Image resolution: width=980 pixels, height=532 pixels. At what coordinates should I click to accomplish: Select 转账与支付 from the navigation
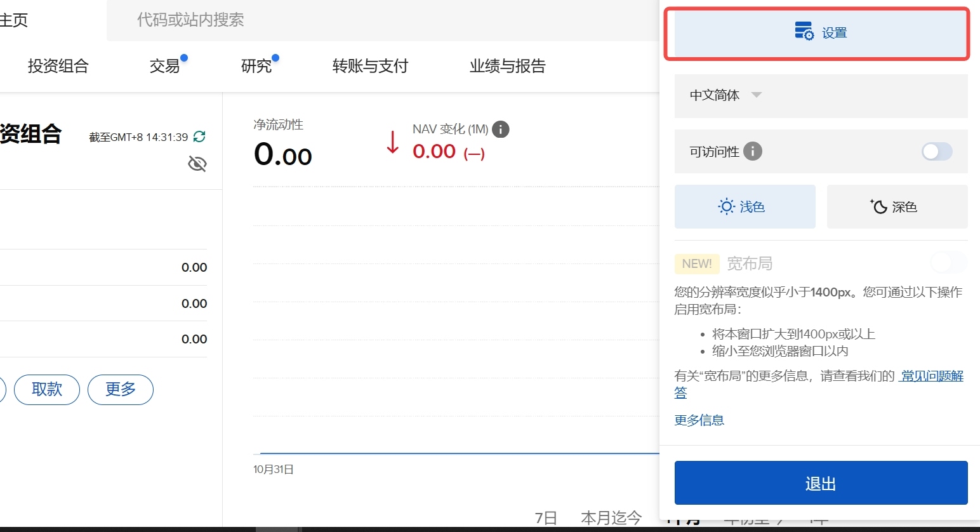click(x=370, y=66)
